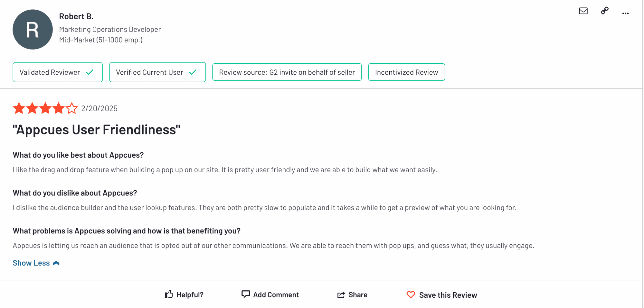Click the Verified Current User checkmark
Screen dimensions: 644x308
click(x=193, y=72)
